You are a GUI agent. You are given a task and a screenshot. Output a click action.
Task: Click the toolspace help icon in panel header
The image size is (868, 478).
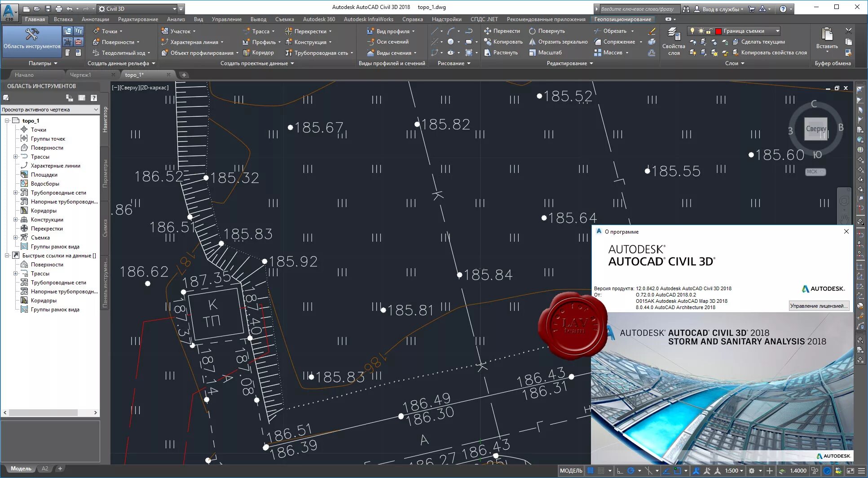(93, 97)
